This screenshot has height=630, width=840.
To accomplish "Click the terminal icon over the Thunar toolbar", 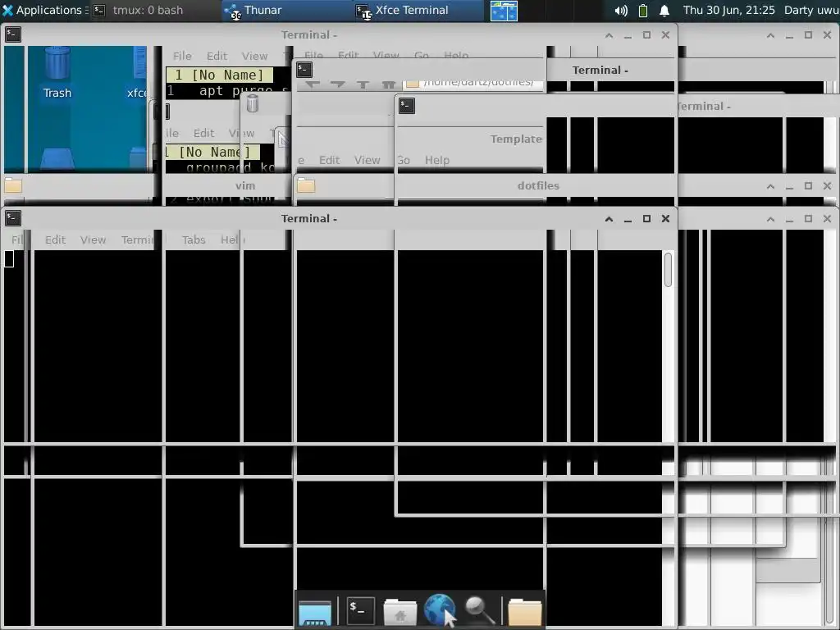I will [x=304, y=69].
